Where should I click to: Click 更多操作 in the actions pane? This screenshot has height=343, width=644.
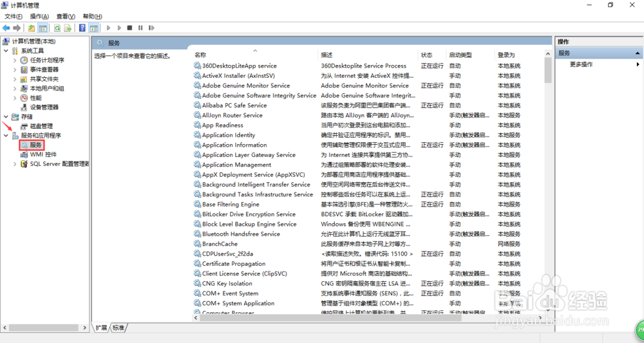[581, 64]
